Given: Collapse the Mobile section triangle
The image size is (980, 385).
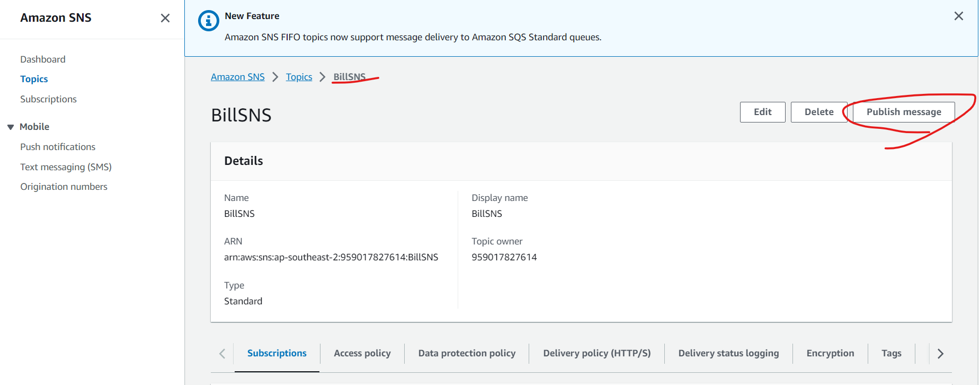Looking at the screenshot, I should [x=11, y=127].
